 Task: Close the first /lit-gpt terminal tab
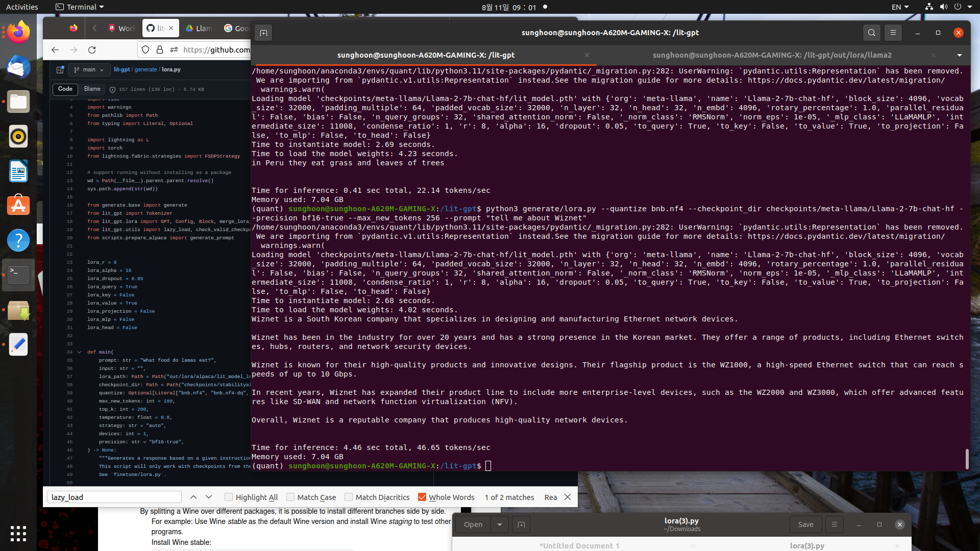[587, 55]
